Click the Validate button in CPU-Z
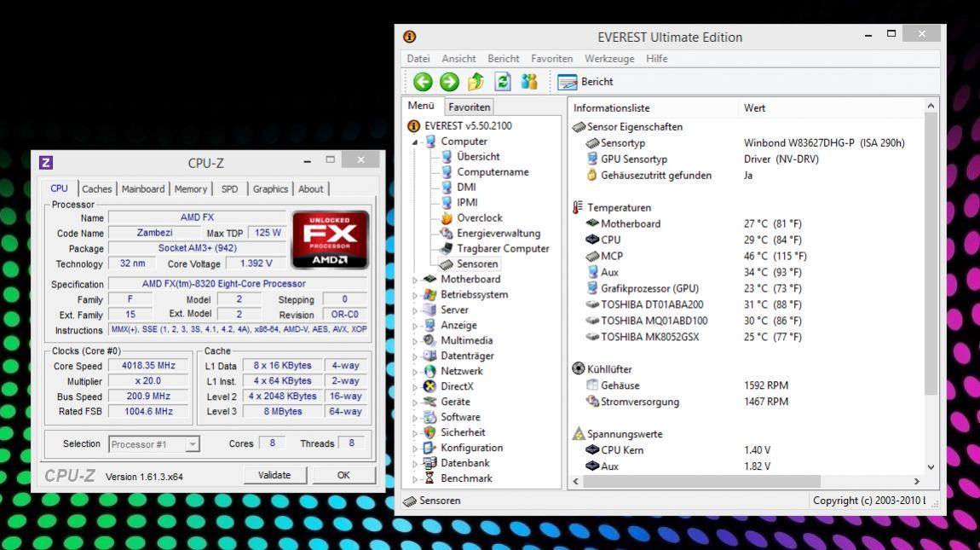 pyautogui.click(x=274, y=476)
